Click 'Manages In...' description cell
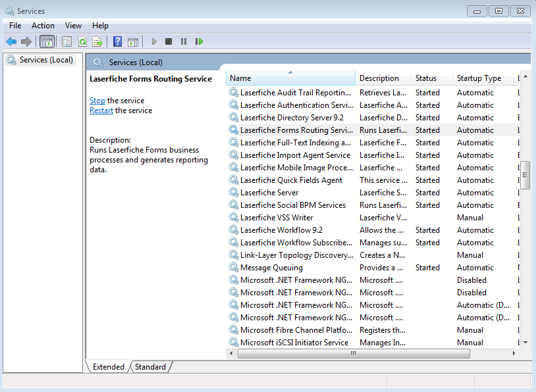 [x=383, y=343]
